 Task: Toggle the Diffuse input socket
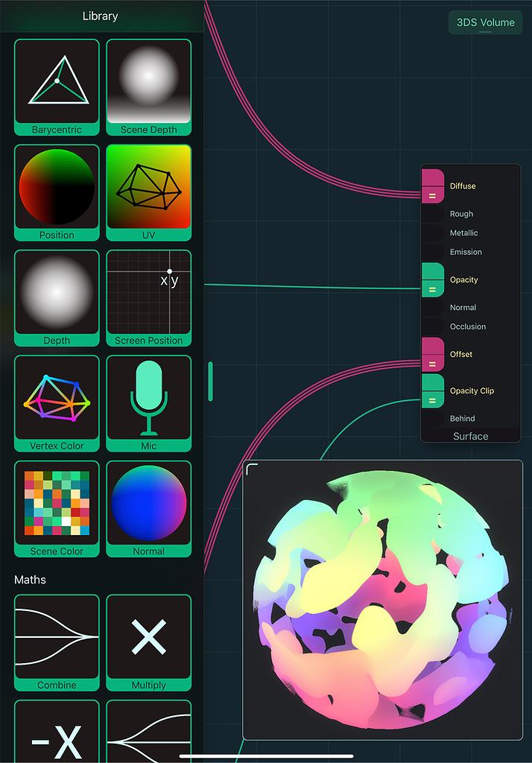click(433, 186)
